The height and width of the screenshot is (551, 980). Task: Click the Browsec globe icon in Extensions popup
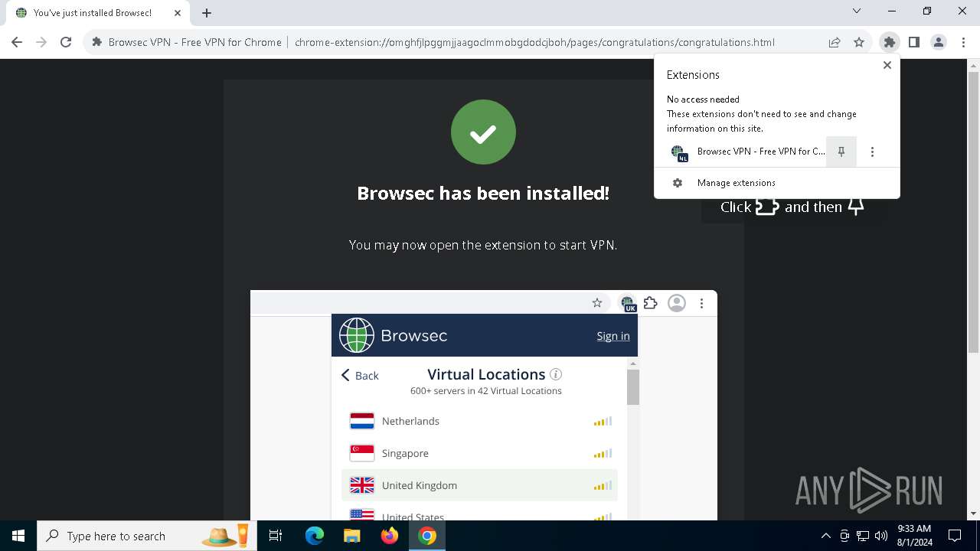(x=679, y=152)
